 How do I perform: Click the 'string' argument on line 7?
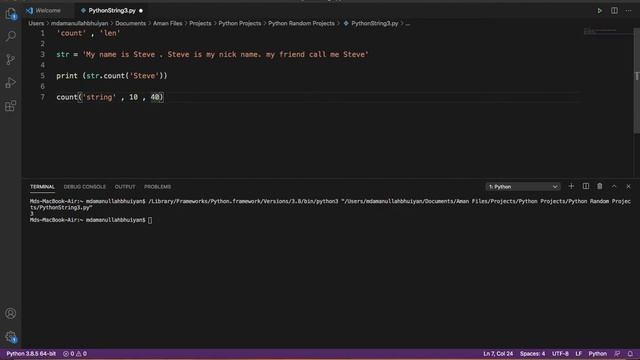99,97
